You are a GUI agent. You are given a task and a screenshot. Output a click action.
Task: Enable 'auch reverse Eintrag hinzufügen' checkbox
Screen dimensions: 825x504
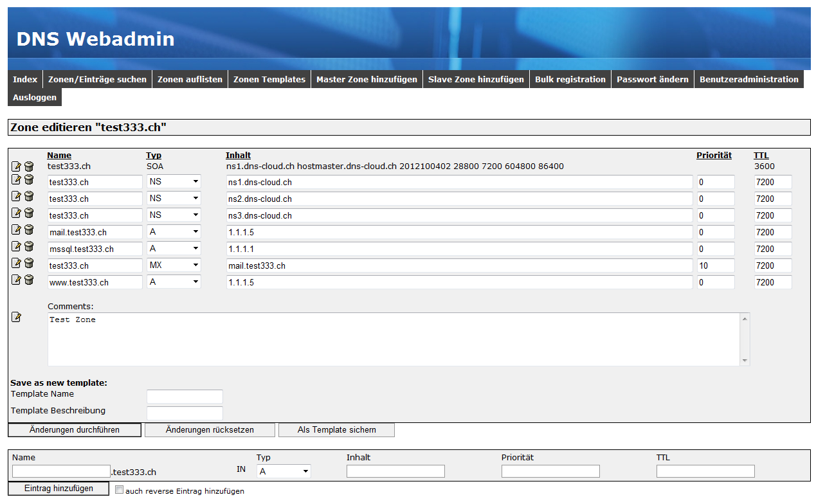[119, 490]
